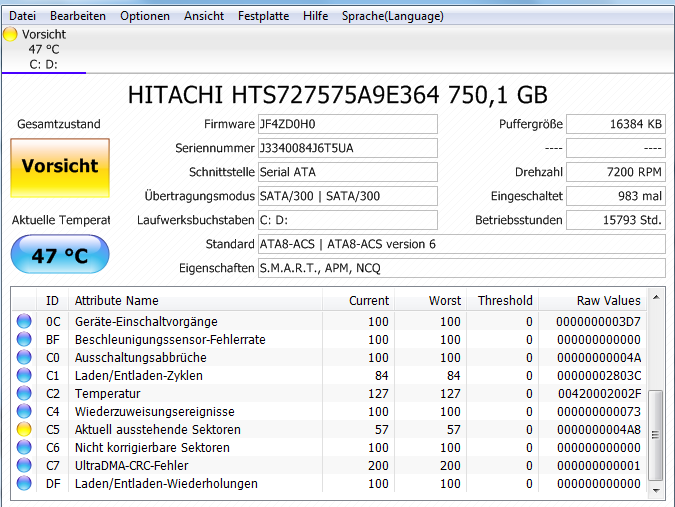
Task: Click the blue status icon of row C6
Action: click(24, 448)
